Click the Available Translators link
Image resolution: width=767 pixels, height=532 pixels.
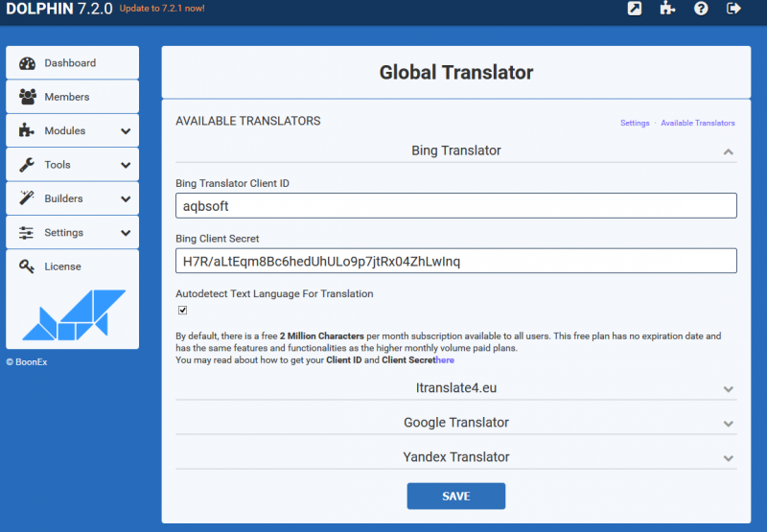tap(698, 123)
